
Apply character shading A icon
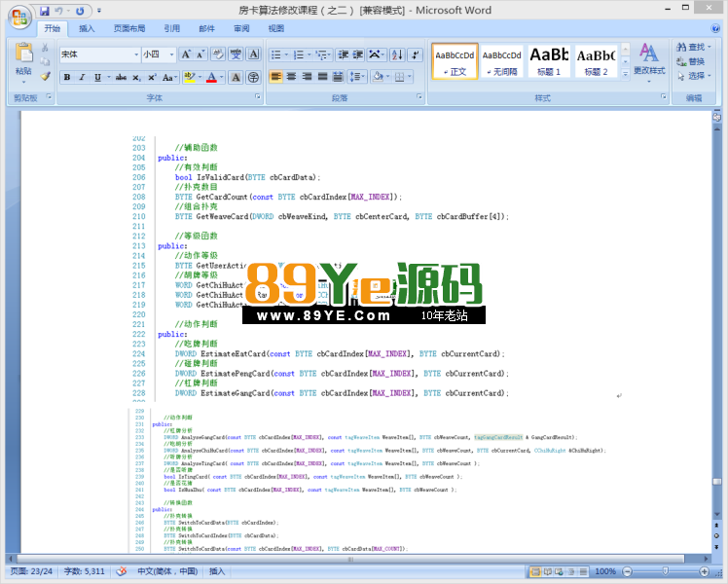click(236, 77)
